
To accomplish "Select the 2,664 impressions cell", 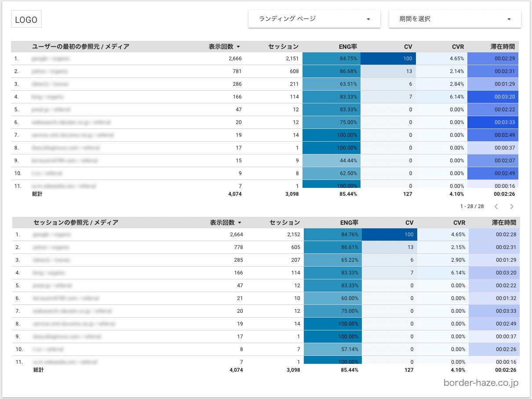I will 236,234.
